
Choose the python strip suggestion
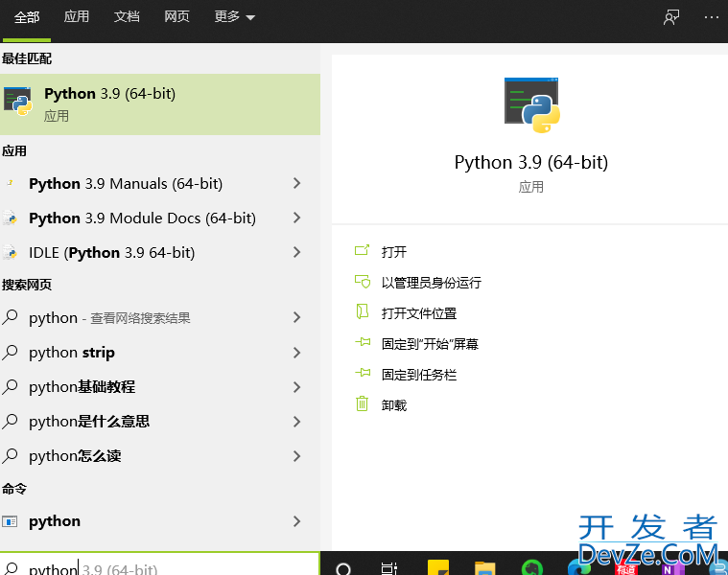click(x=72, y=353)
